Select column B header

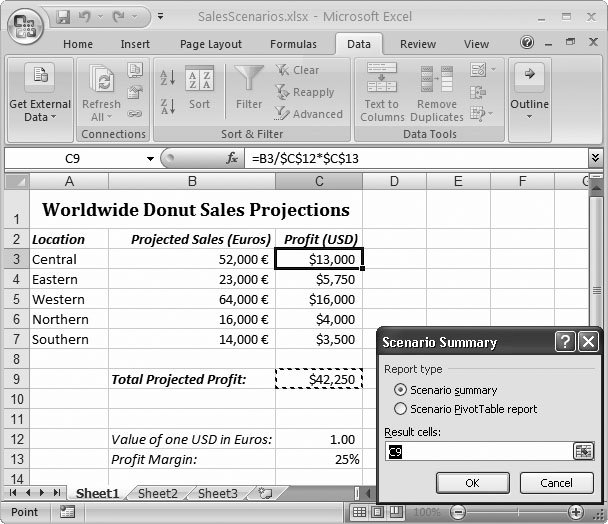192,181
